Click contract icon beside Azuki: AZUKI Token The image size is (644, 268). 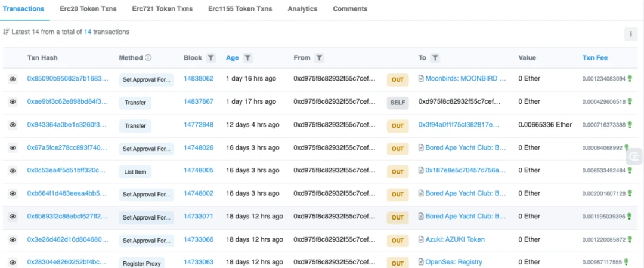click(421, 239)
